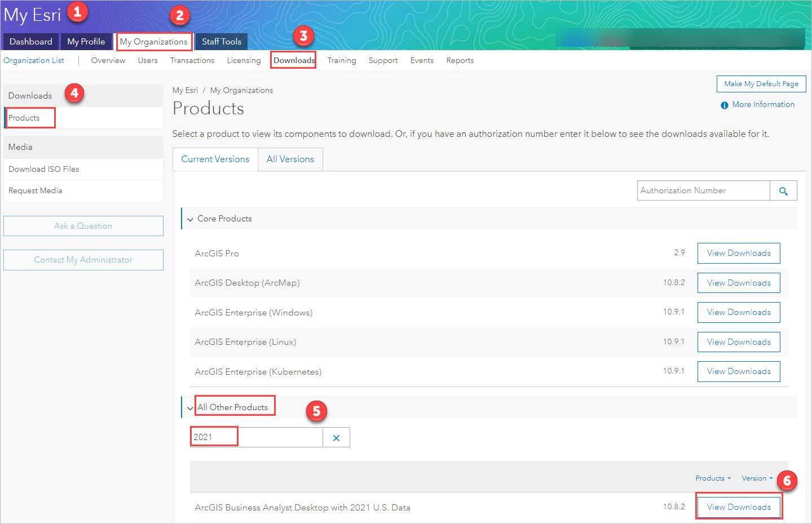812x524 pixels.
Task: Switch to the Current Versions tab
Action: tap(215, 159)
